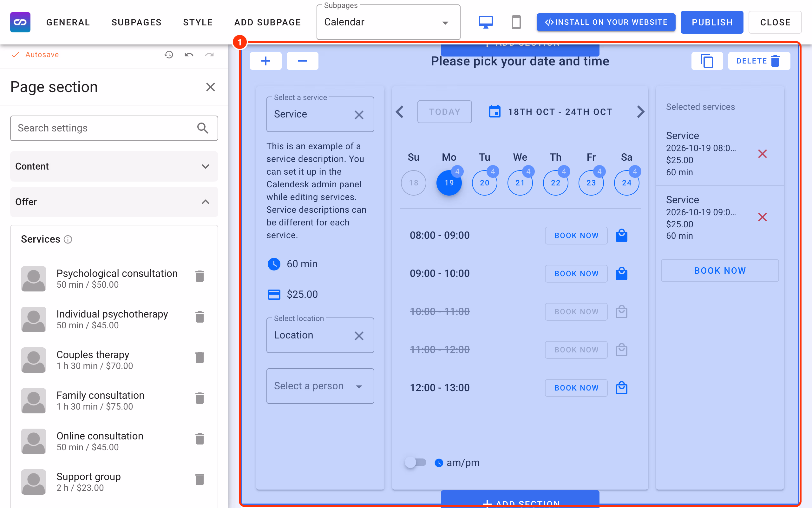812x508 pixels.
Task: Click ADD SUBPAGE in top bar
Action: click(267, 22)
